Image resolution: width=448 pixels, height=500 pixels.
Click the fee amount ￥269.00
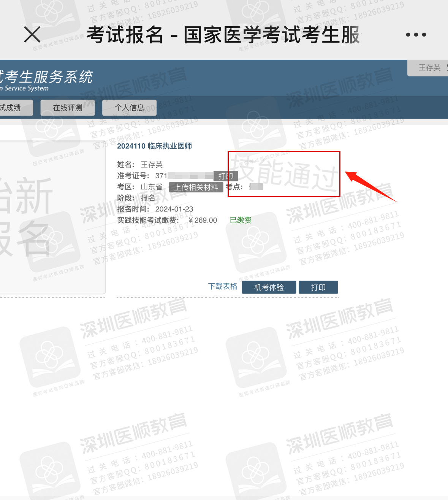[x=203, y=220]
